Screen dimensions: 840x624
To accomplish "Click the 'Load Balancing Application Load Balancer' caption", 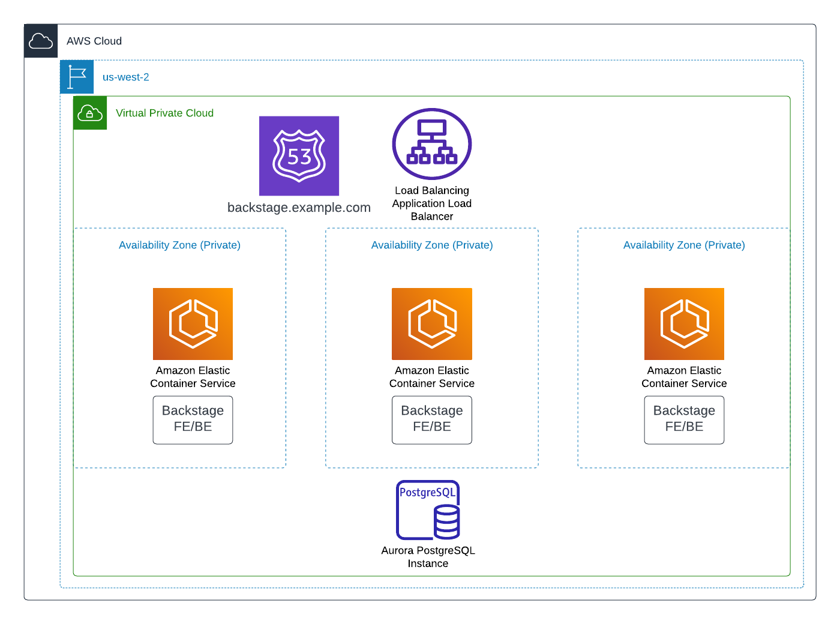I will coord(432,203).
